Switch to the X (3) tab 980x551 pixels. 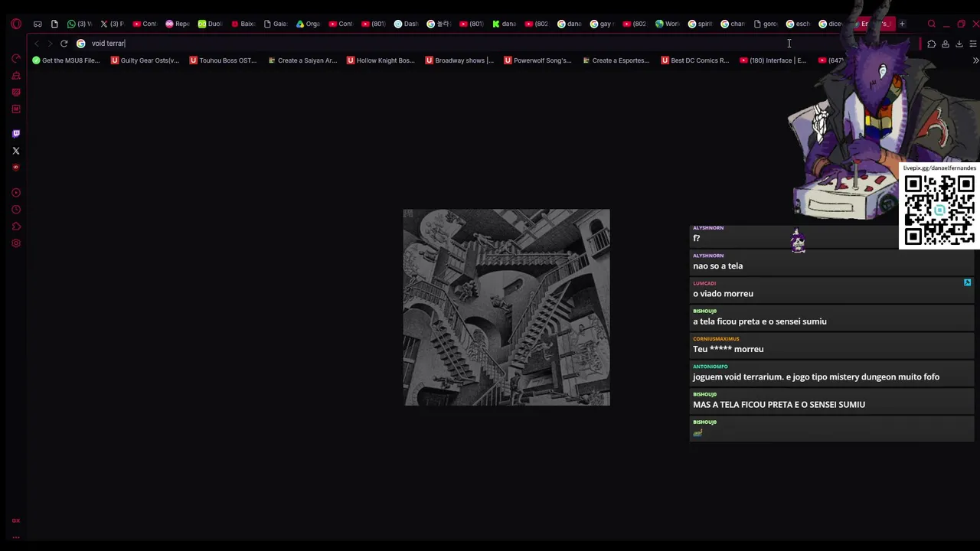coord(112,24)
